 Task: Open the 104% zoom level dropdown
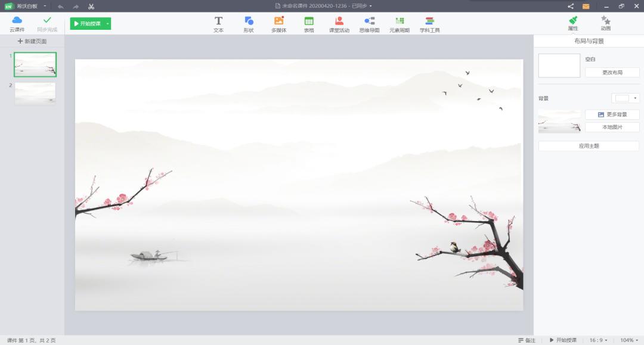click(x=629, y=340)
